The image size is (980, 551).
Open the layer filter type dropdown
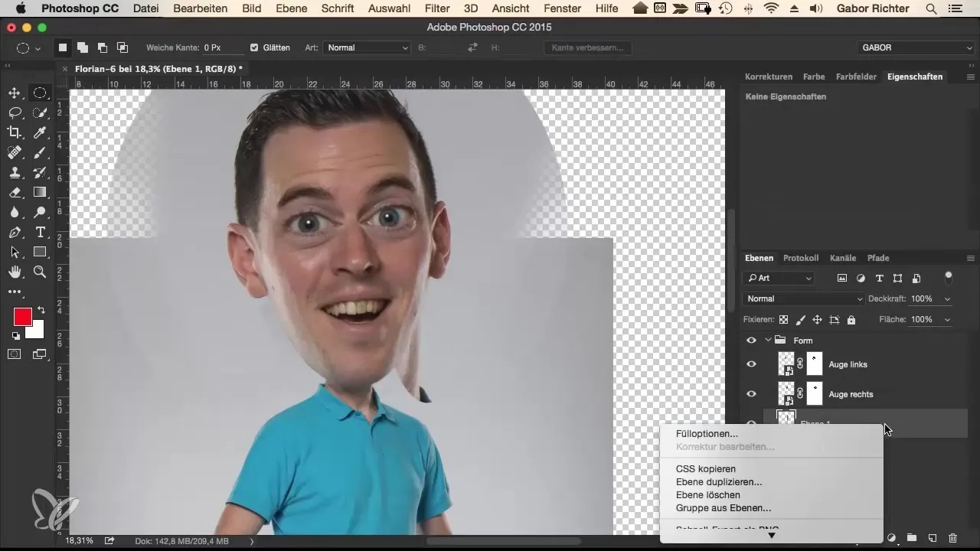779,278
